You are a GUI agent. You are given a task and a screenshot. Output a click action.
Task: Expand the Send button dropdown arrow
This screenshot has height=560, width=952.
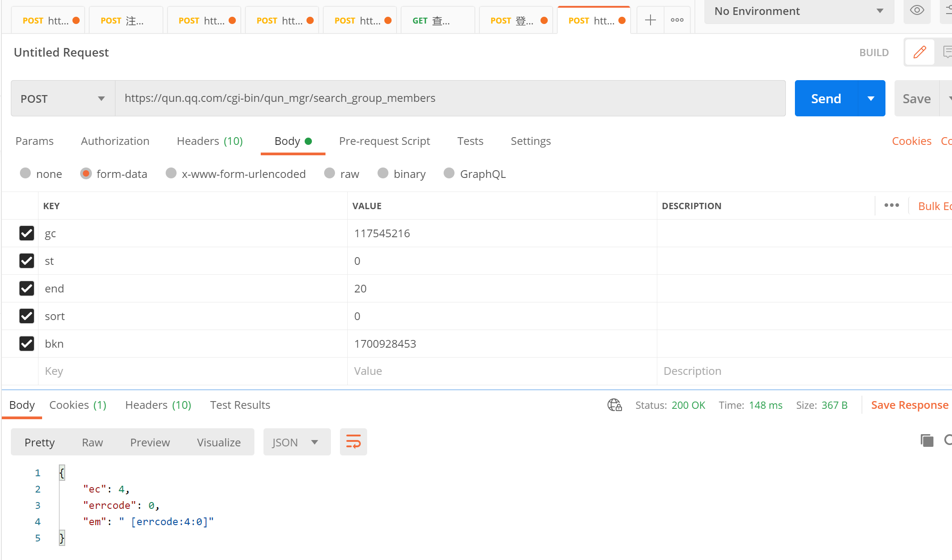coord(871,99)
